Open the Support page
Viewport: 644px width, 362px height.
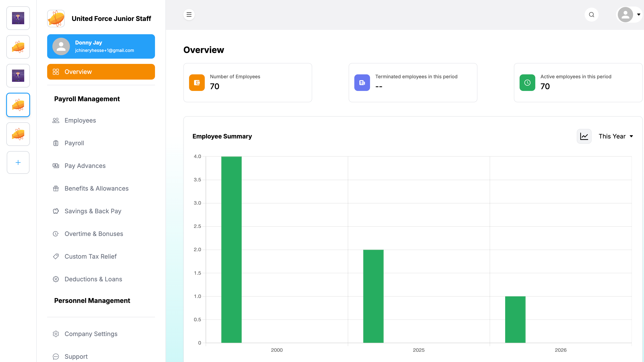(101, 357)
